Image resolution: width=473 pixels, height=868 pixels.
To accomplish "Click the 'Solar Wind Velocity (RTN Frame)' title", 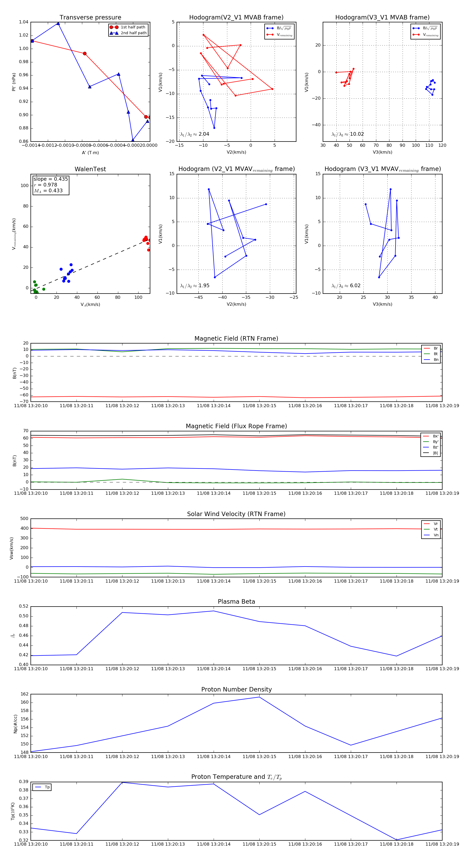I will point(236,514).
